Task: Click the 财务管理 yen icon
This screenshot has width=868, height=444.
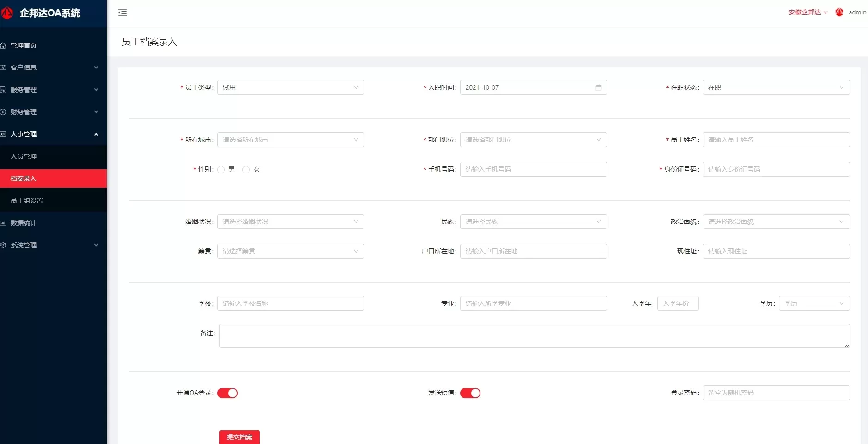Action: (x=3, y=112)
